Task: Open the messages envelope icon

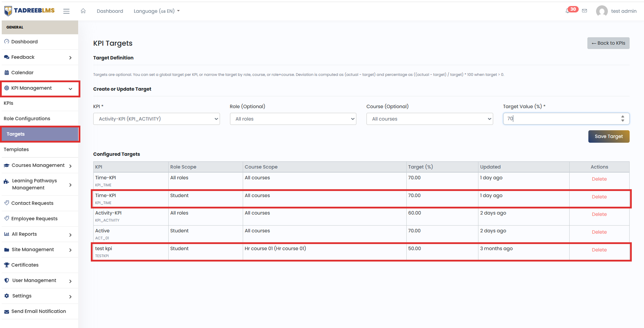Action: 584,11
